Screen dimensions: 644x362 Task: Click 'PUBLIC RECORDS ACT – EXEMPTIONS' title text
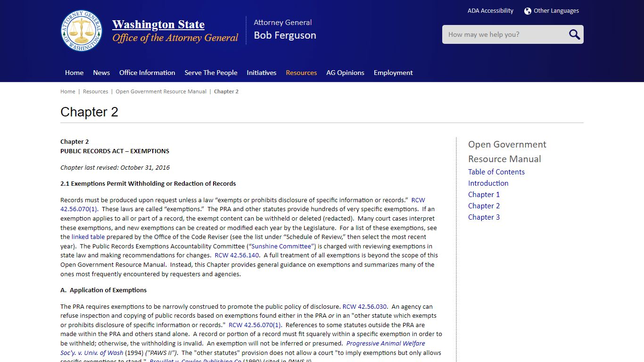pos(115,151)
